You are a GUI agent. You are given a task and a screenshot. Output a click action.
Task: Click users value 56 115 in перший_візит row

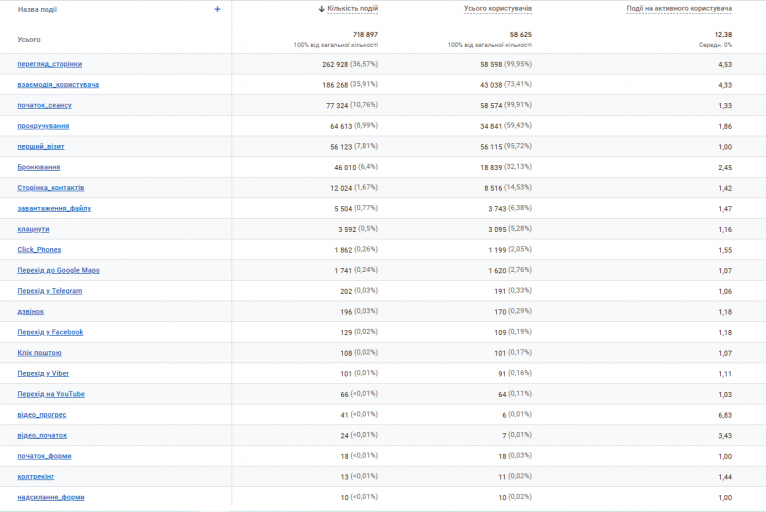(491, 147)
